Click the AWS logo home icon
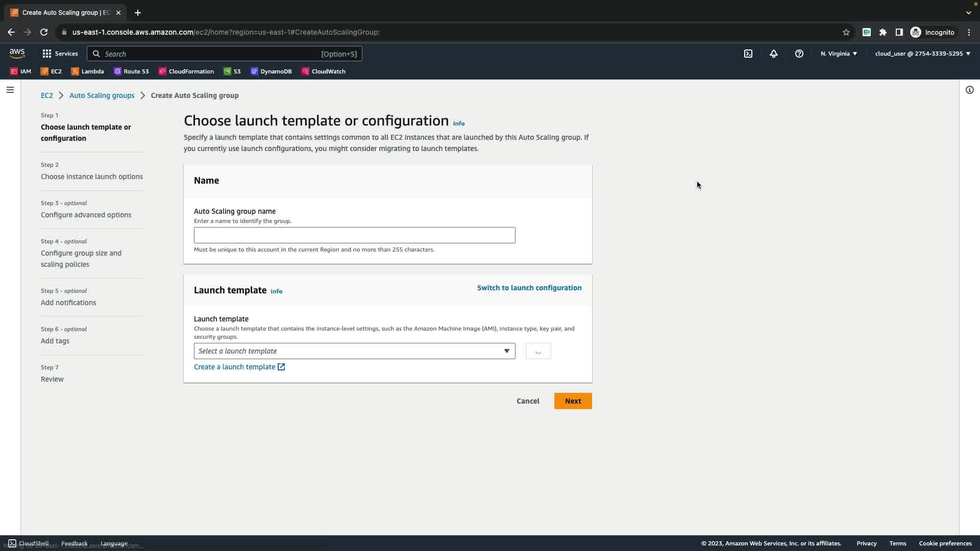 coord(17,53)
